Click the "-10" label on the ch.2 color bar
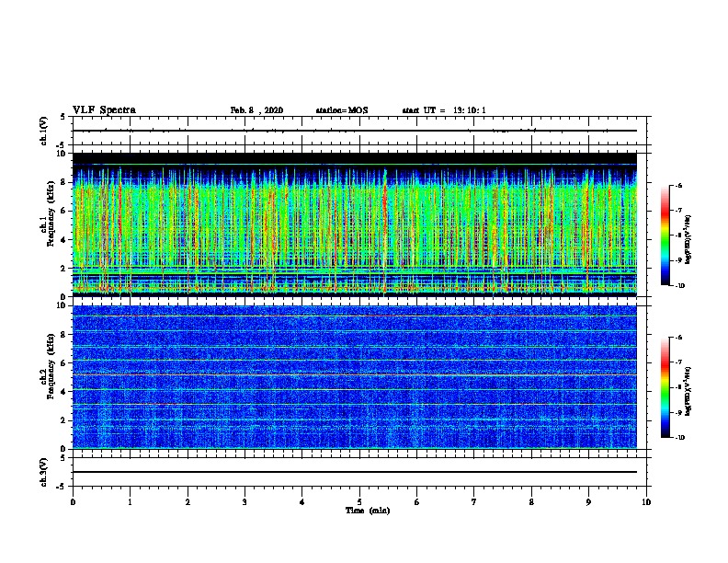This screenshot has width=728, height=563. tap(679, 438)
